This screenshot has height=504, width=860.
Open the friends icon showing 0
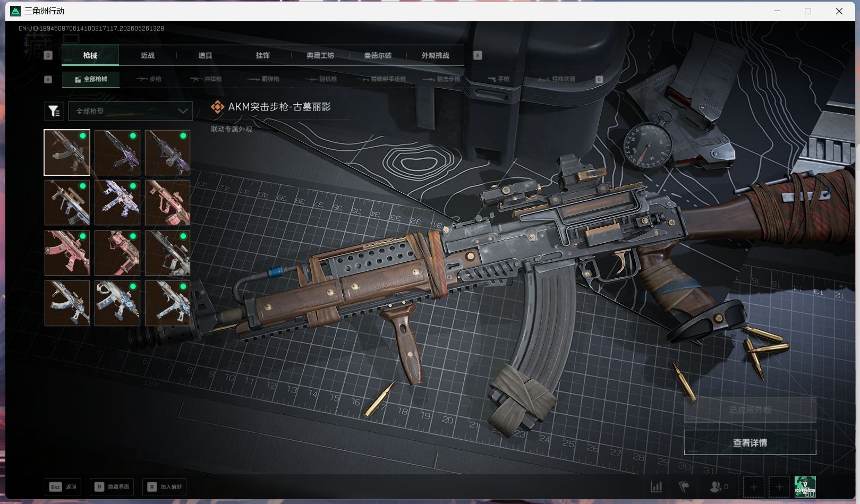(x=719, y=486)
